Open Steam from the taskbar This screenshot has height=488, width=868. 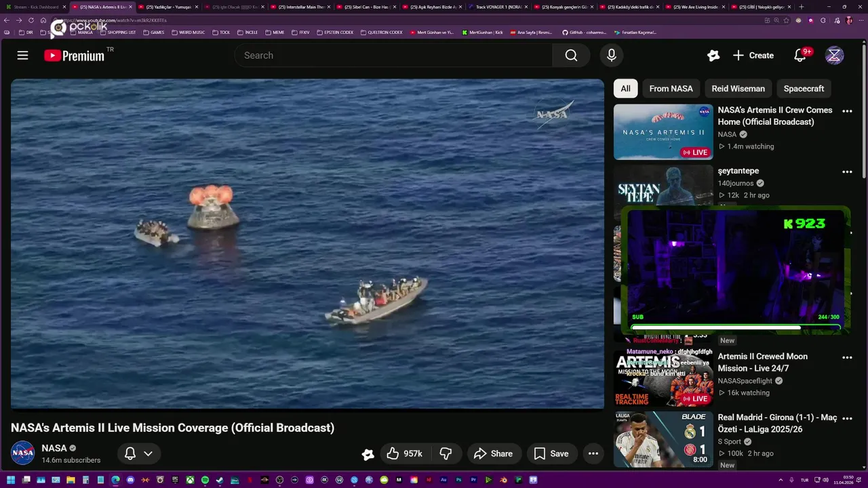point(220,480)
